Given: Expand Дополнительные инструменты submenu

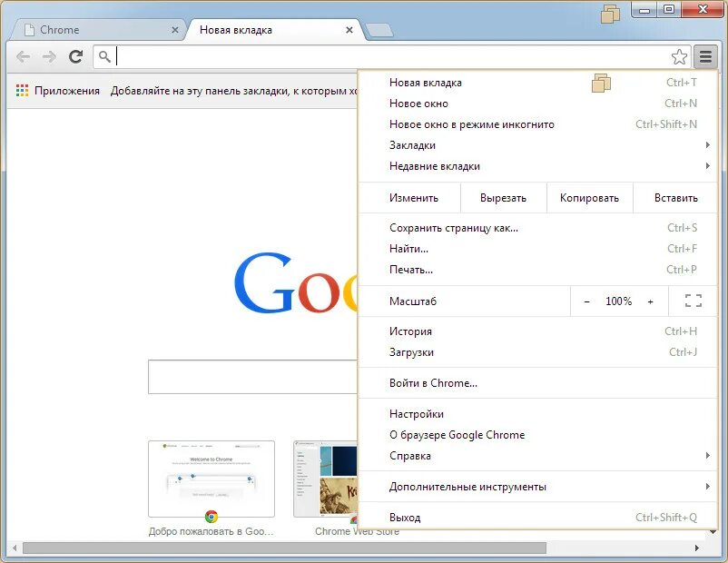Looking at the screenshot, I should tap(538, 487).
